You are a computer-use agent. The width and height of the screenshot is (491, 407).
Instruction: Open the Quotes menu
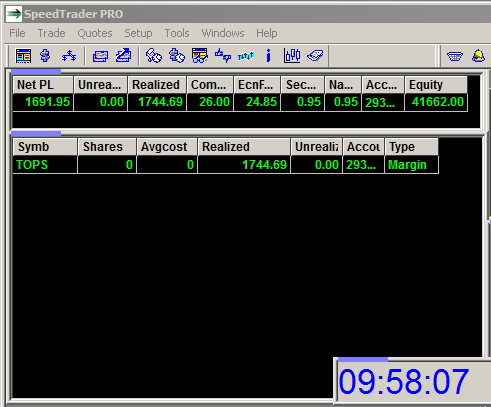95,33
